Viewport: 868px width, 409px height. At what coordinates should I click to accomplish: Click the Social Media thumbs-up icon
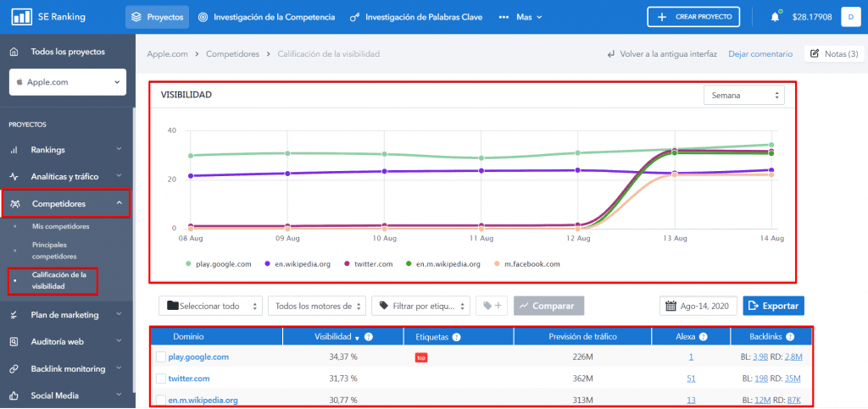pos(14,395)
